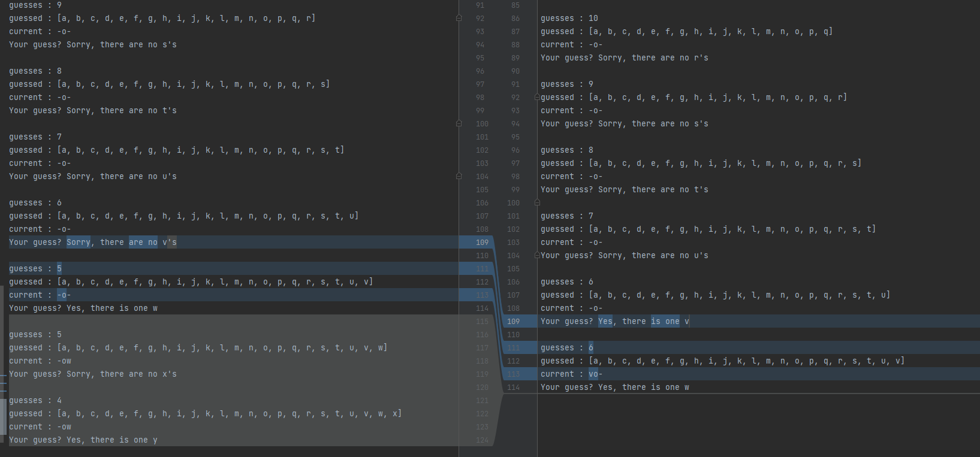This screenshot has height=457, width=980.
Task: Click highlighted left line number 109
Action: 482,242
